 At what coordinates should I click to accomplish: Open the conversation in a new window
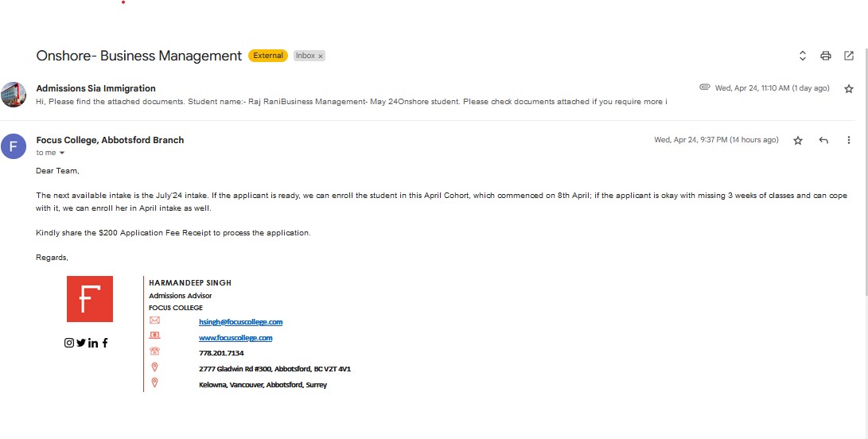tap(849, 56)
